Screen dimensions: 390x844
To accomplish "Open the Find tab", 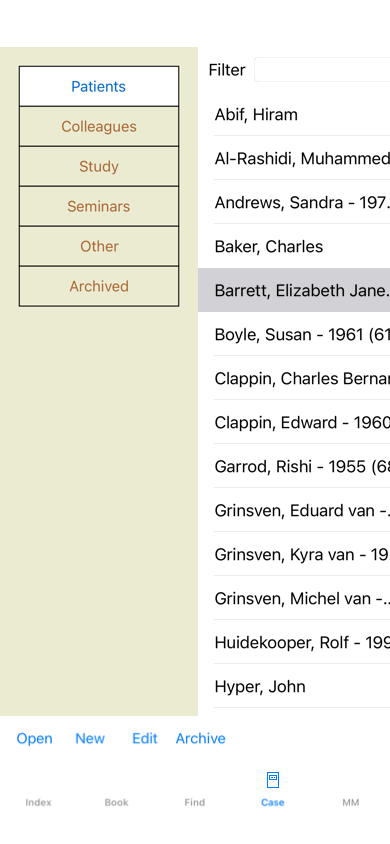I will [x=195, y=802].
